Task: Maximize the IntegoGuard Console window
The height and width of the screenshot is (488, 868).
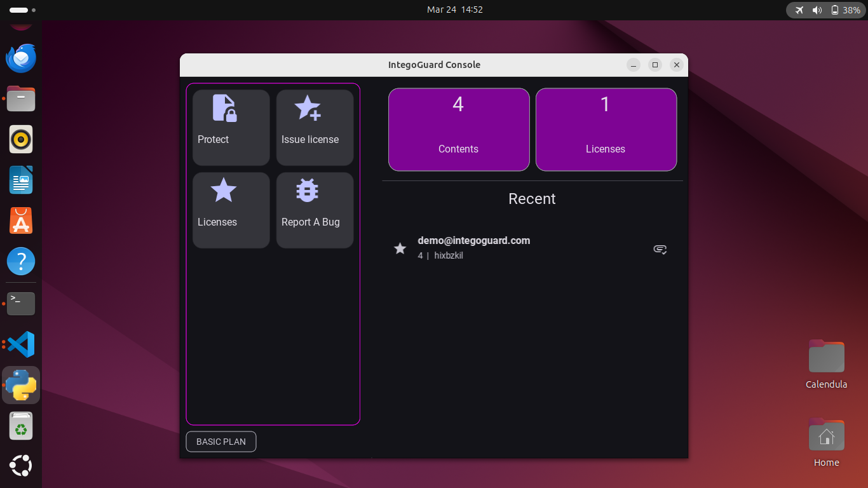Action: click(655, 65)
